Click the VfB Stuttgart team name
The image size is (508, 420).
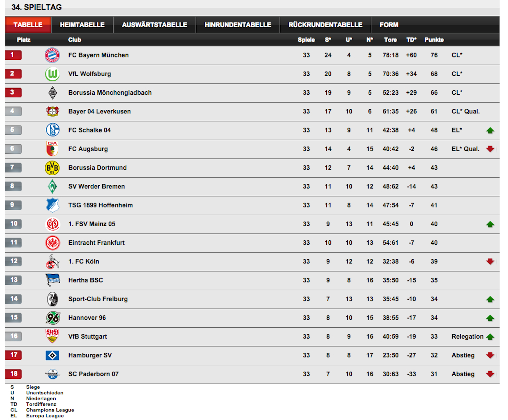(88, 337)
